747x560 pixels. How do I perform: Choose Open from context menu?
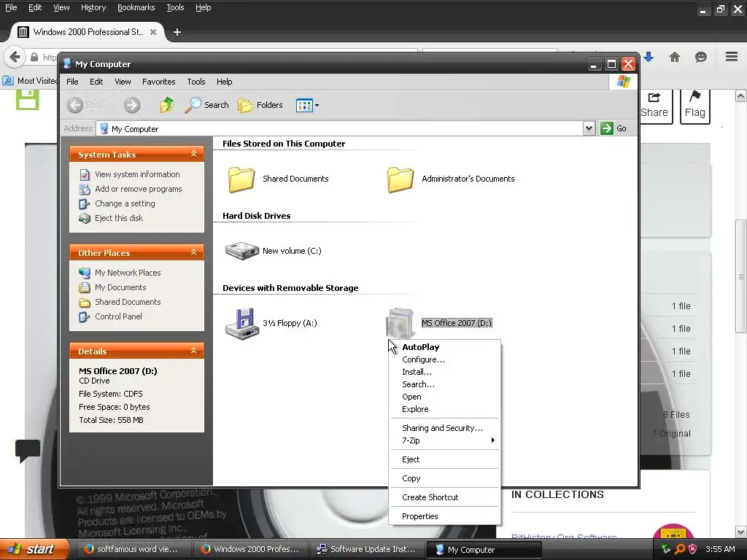point(444,397)
